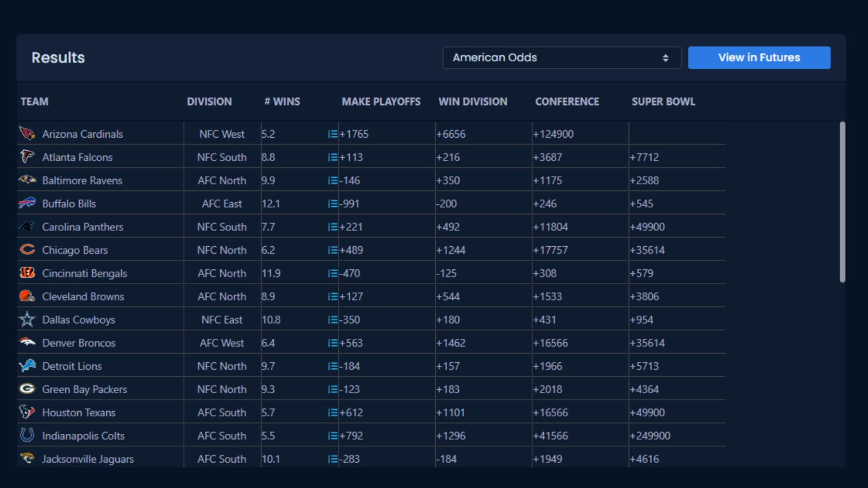
Task: Click the results table vertical scrollbar
Action: [x=842, y=202]
